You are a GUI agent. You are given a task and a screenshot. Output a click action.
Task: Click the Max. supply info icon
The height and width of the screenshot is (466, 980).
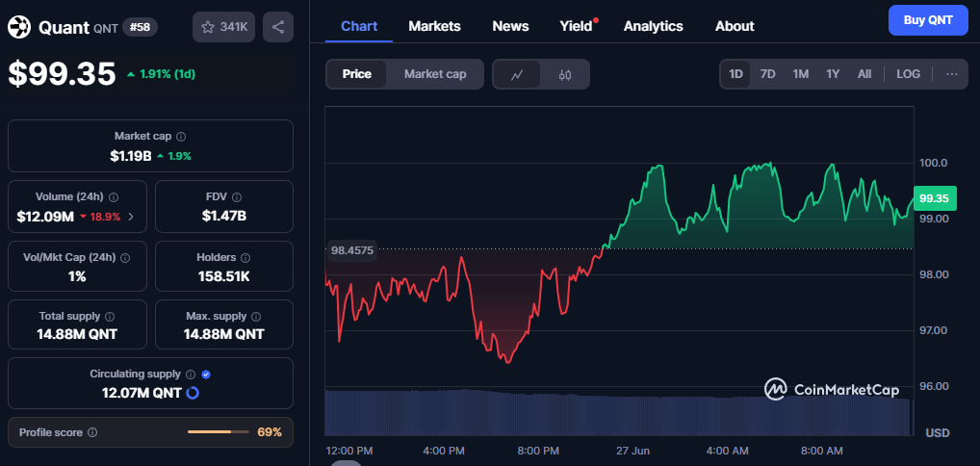(256, 317)
